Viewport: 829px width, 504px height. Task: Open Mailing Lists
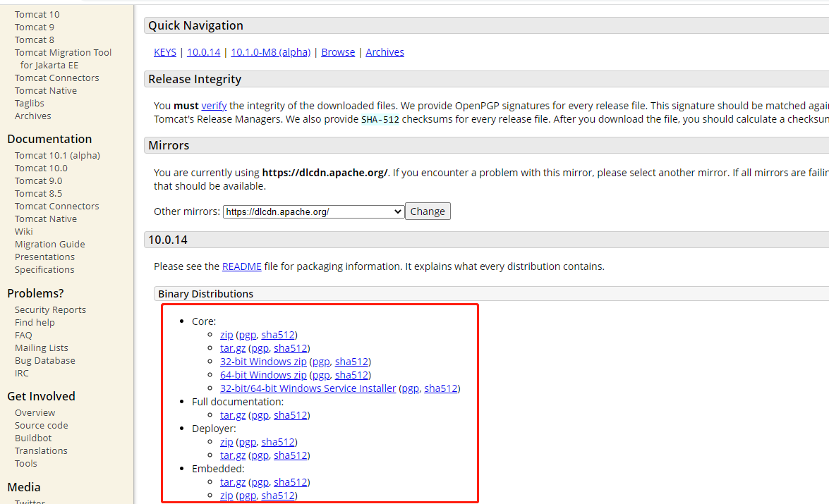41,348
